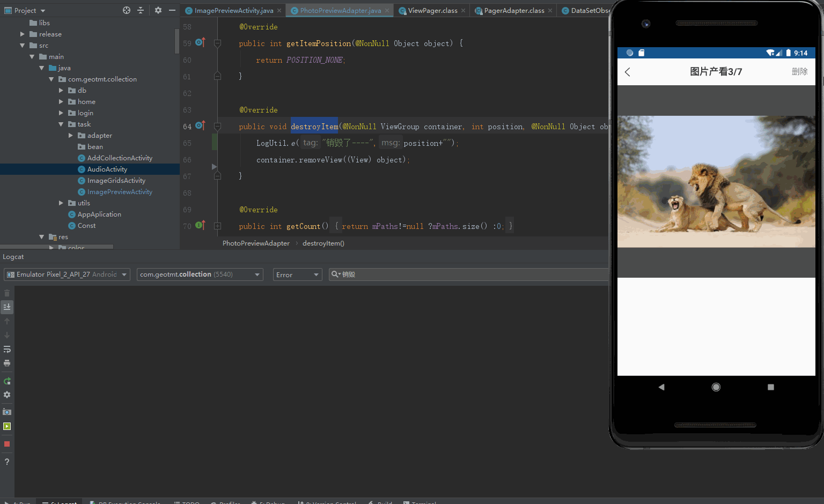The width and height of the screenshot is (824, 504).
Task: Open AudioActivity in project tree
Action: click(x=102, y=169)
